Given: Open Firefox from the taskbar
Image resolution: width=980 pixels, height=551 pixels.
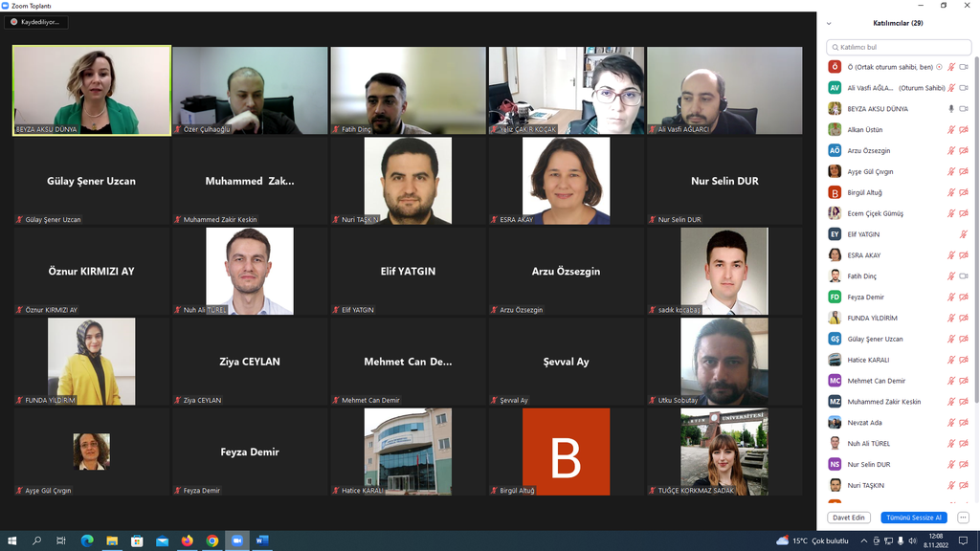Looking at the screenshot, I should click(x=187, y=540).
